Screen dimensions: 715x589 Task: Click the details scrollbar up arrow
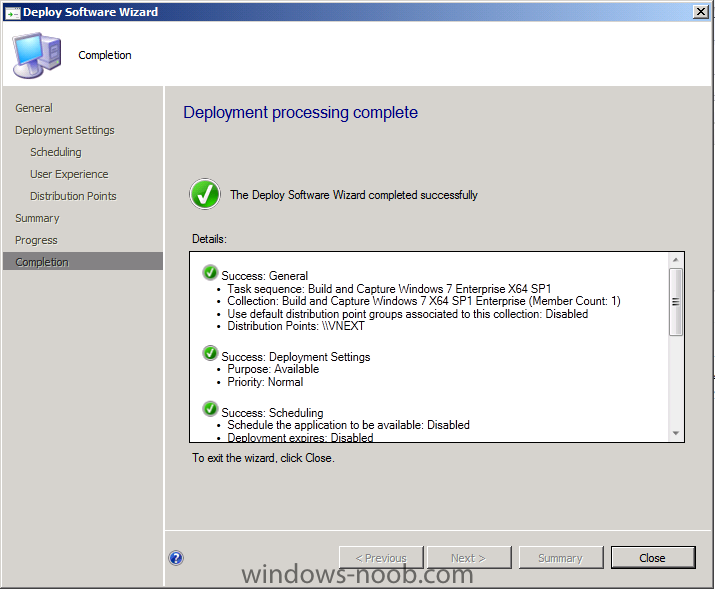pos(676,259)
